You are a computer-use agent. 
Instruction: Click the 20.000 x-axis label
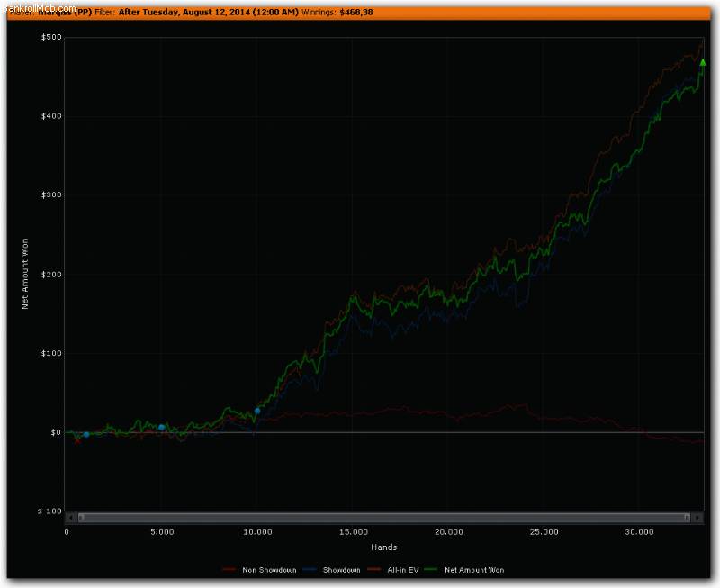[448, 532]
